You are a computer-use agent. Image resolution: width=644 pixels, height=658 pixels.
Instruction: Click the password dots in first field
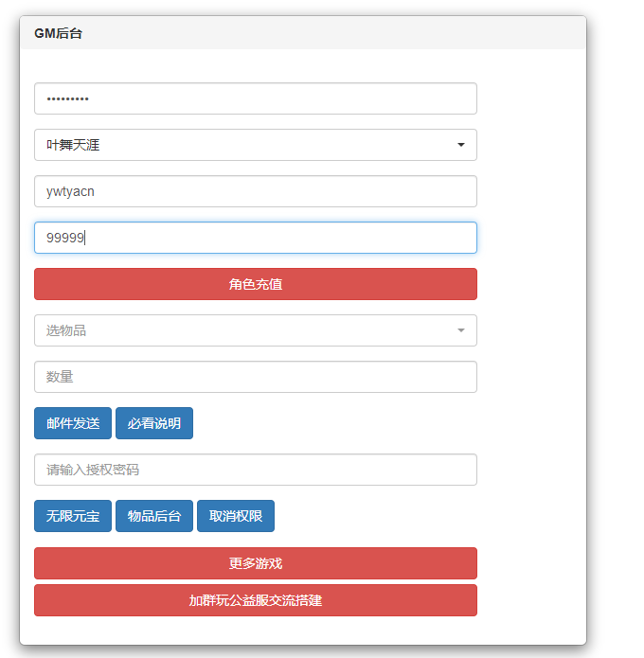click(x=67, y=99)
